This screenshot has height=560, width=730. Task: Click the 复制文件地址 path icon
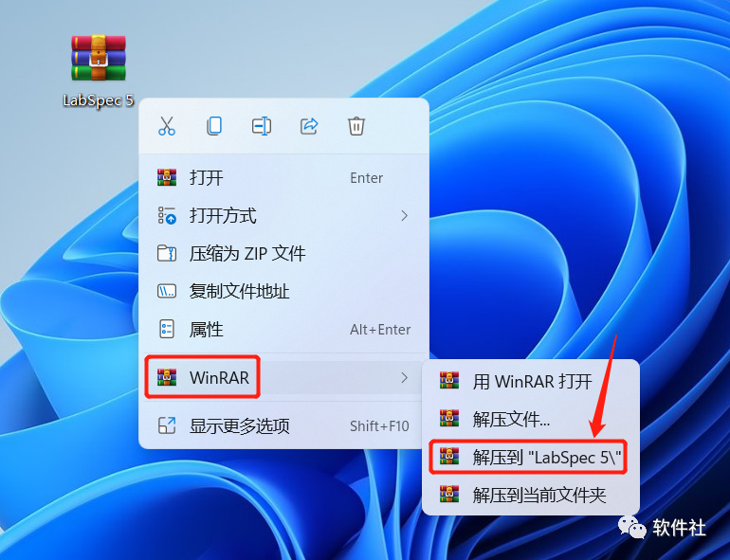(x=167, y=292)
